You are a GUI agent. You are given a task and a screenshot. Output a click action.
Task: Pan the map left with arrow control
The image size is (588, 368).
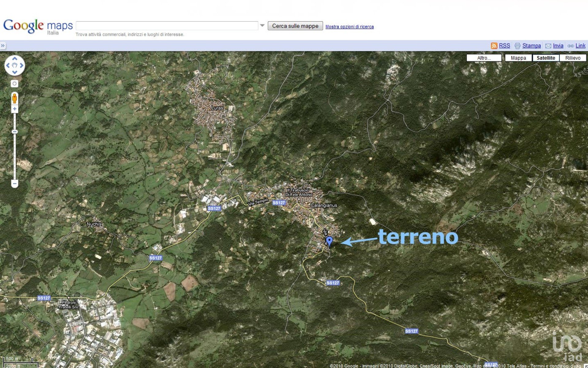[8, 65]
